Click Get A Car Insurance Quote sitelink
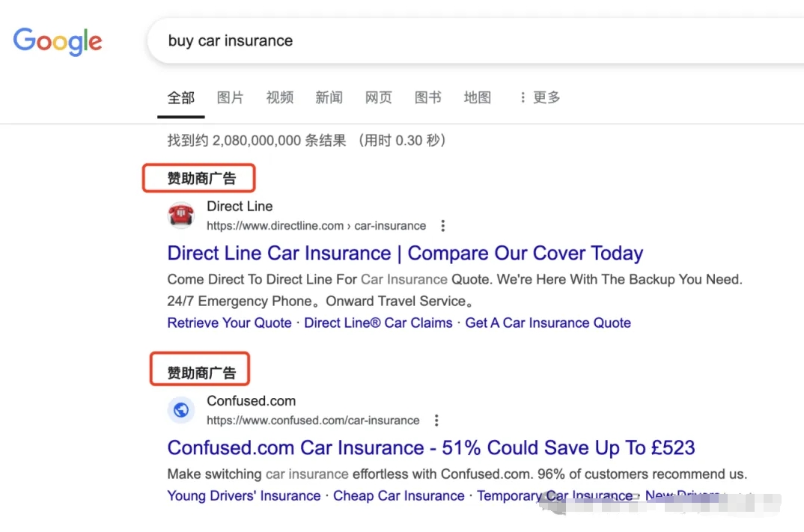The height and width of the screenshot is (532, 804). pos(548,322)
